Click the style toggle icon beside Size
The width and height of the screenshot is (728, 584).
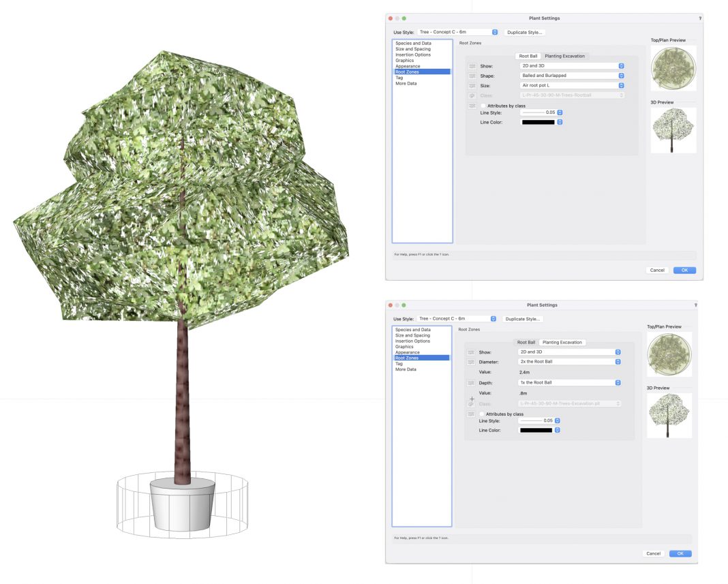[x=472, y=86]
